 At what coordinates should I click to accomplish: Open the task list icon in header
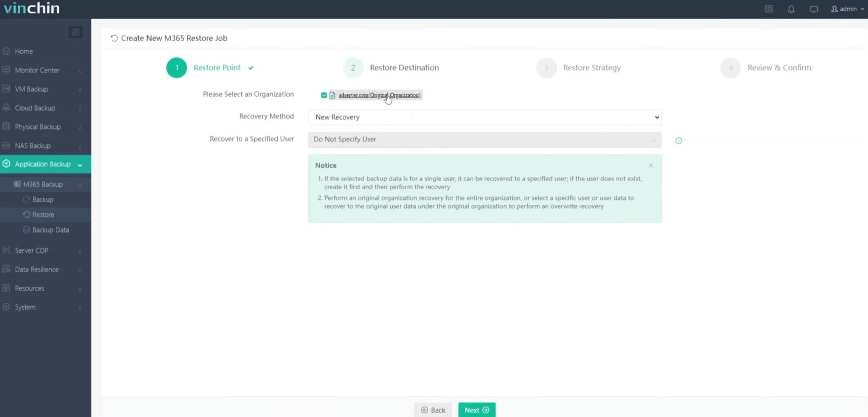[768, 9]
